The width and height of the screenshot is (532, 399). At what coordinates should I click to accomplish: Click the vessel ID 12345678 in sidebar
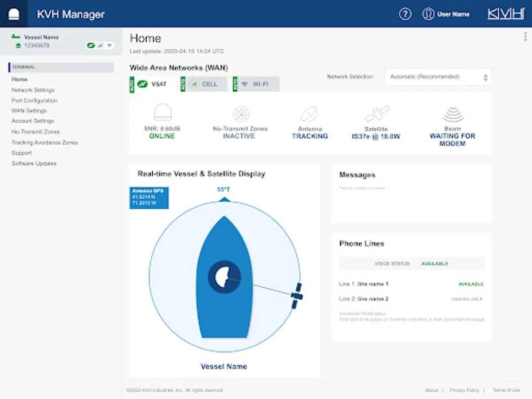(x=36, y=46)
